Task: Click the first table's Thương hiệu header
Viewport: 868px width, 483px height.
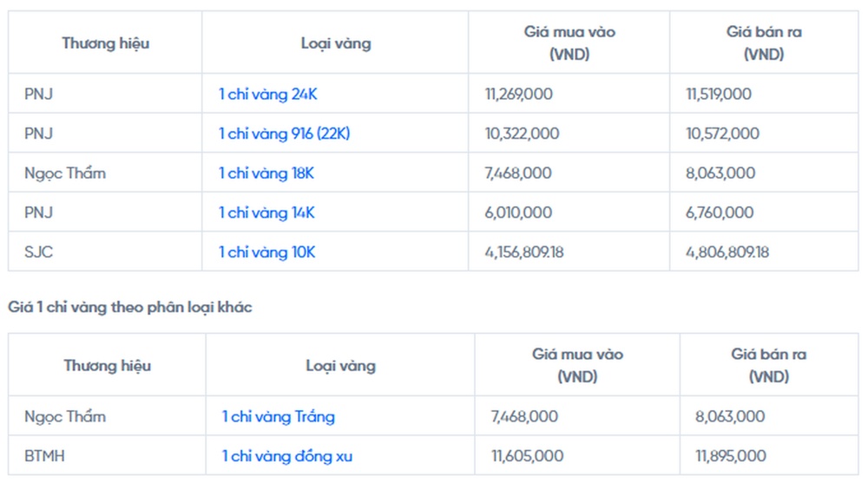Action: click(105, 43)
